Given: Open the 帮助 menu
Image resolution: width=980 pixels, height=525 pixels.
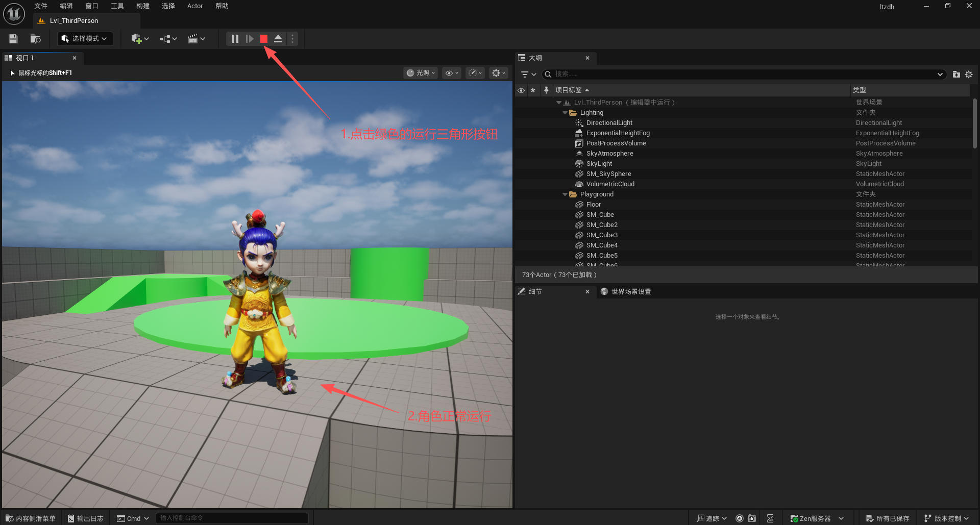Looking at the screenshot, I should 222,6.
